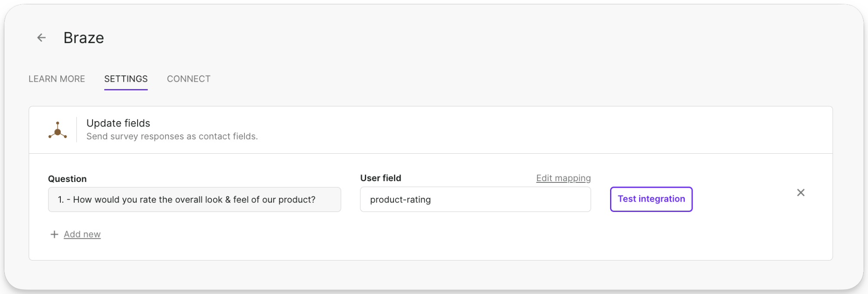Screen dimensions: 868x294
Task: Click Add new to create another field mapping
Action: [82, 234]
